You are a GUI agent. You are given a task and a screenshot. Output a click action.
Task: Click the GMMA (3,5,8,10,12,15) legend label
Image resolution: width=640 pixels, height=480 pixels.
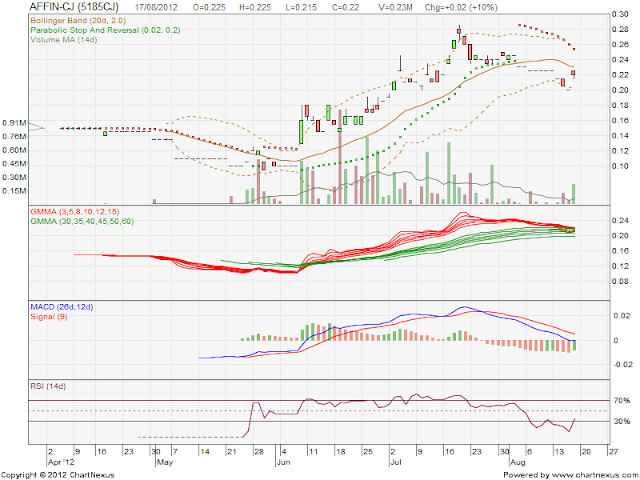(x=75, y=211)
